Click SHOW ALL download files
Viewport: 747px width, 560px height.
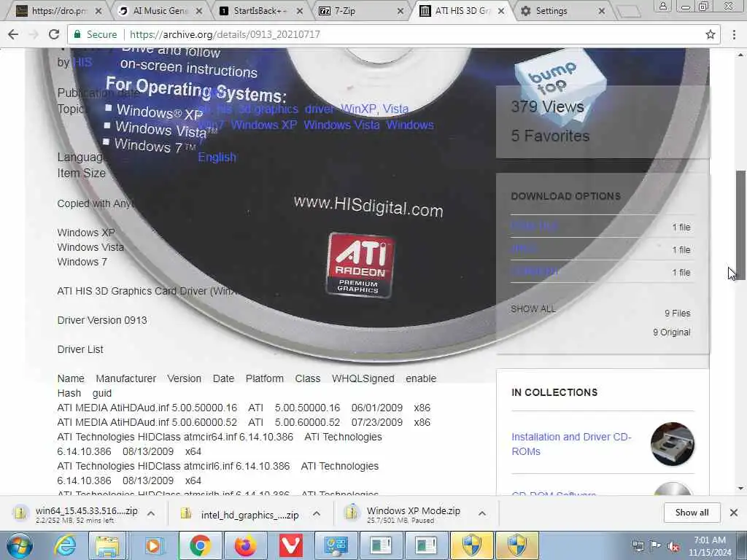point(533,308)
